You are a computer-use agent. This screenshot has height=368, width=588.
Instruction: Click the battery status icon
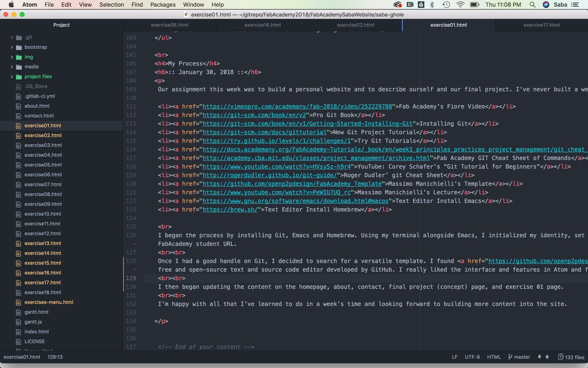pos(475,5)
